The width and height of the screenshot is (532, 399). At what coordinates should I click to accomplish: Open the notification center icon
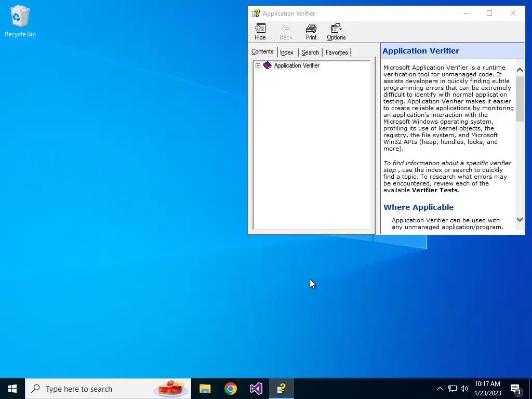click(515, 389)
